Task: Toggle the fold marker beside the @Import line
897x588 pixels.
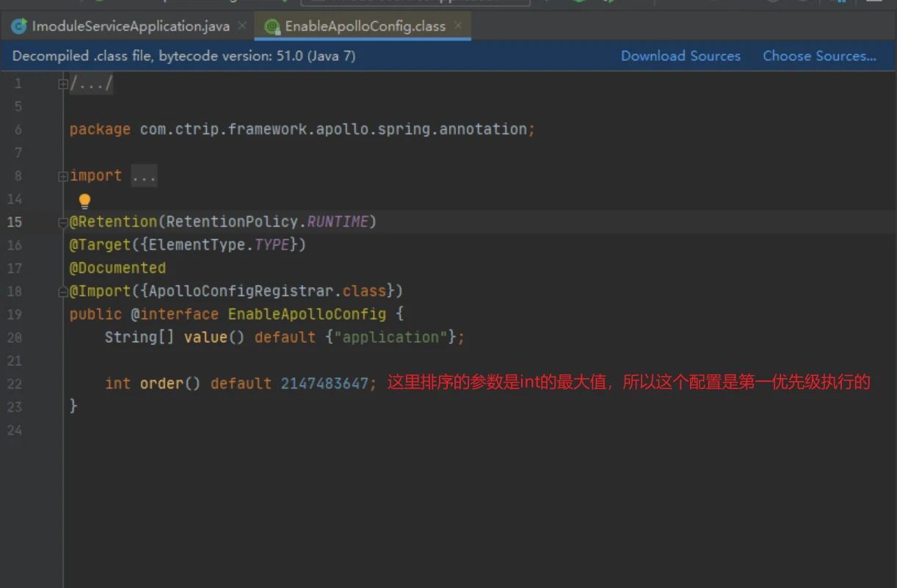Action: click(x=62, y=292)
